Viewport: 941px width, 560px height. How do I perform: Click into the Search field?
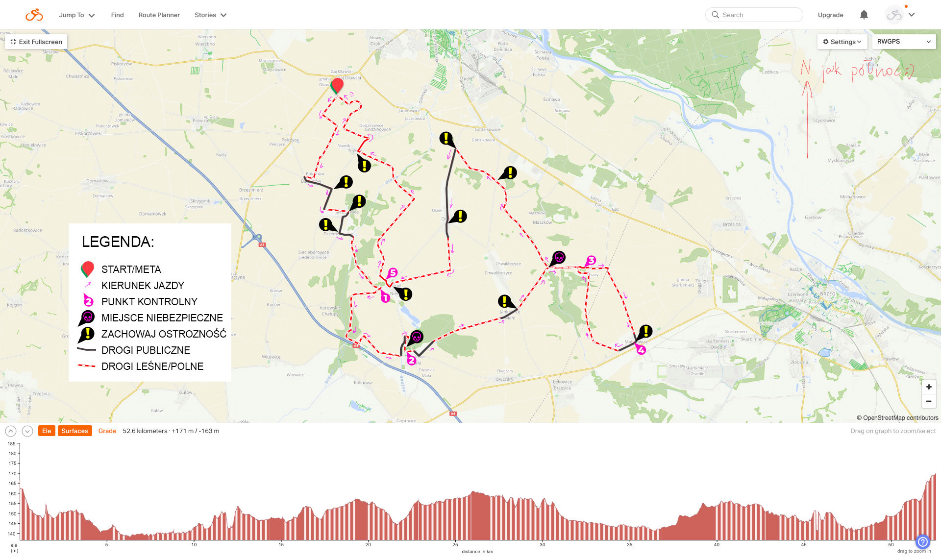[x=755, y=15]
